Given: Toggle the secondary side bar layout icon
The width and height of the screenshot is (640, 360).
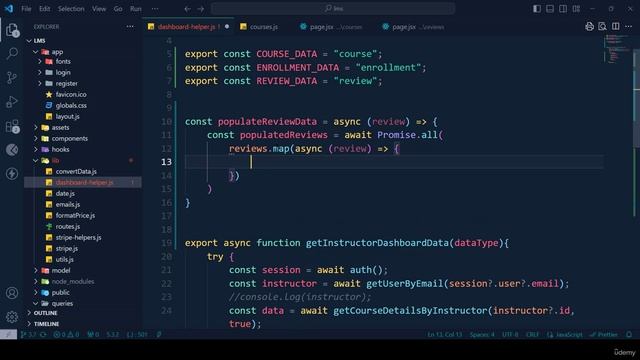Looking at the screenshot, I should tap(563, 9).
